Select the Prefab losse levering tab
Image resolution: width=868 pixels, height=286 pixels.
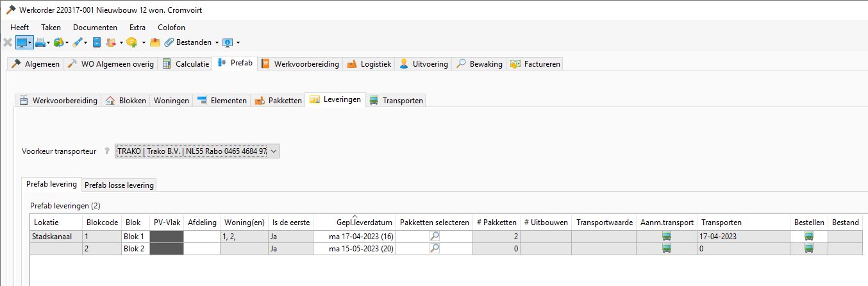click(x=119, y=185)
